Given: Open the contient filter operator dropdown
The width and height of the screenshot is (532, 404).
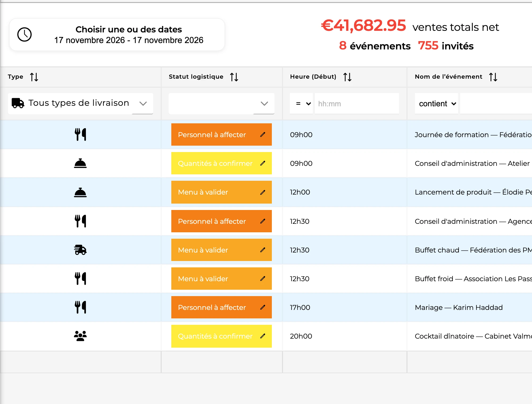Looking at the screenshot, I should coord(437,103).
